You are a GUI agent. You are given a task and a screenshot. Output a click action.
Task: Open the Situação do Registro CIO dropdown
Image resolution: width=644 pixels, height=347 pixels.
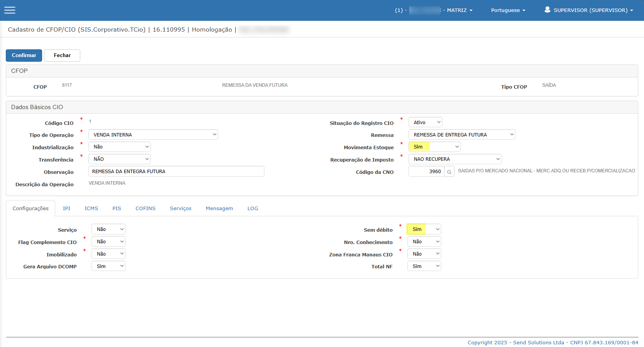(x=425, y=122)
